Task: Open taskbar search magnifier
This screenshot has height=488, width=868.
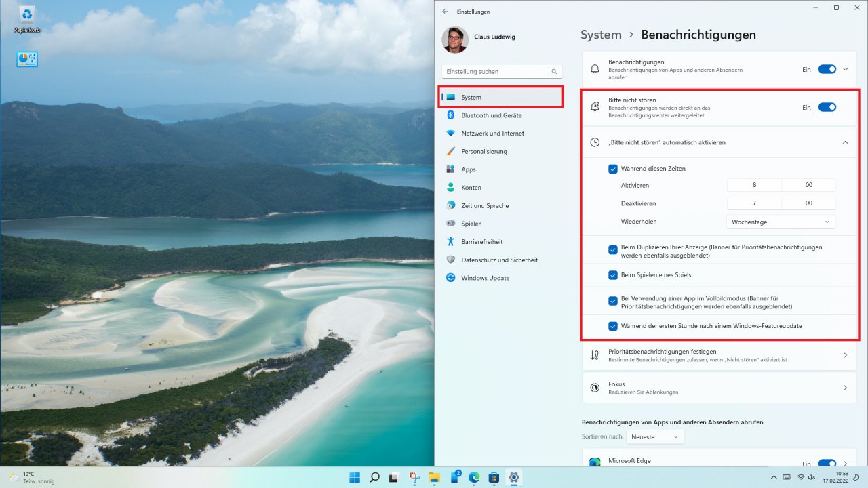Action: [x=374, y=477]
